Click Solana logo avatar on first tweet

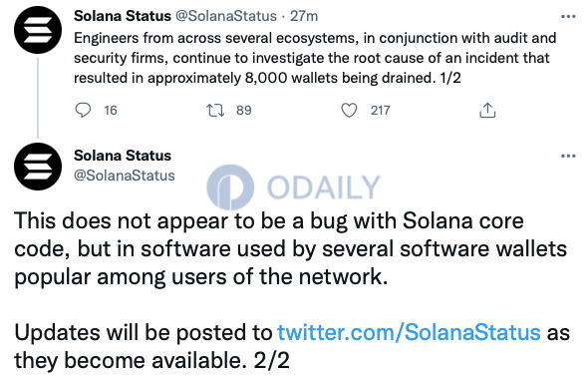click(x=38, y=30)
